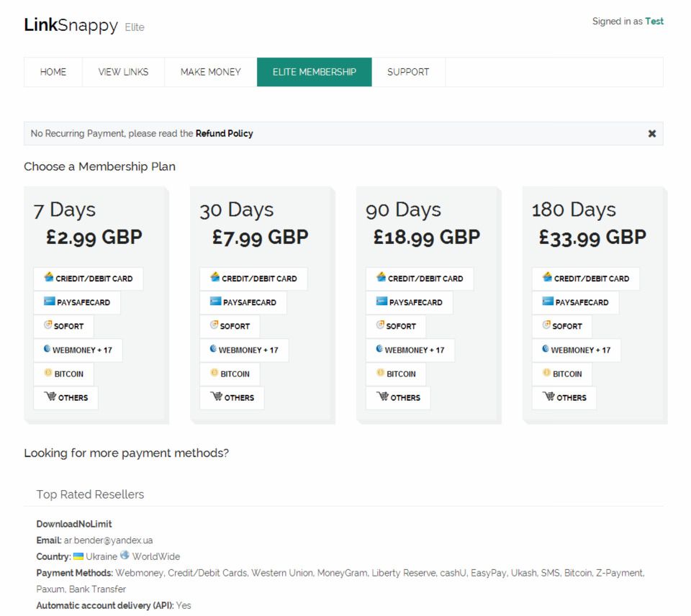Open the Home tab
The height and width of the screenshot is (616, 691).
[53, 72]
